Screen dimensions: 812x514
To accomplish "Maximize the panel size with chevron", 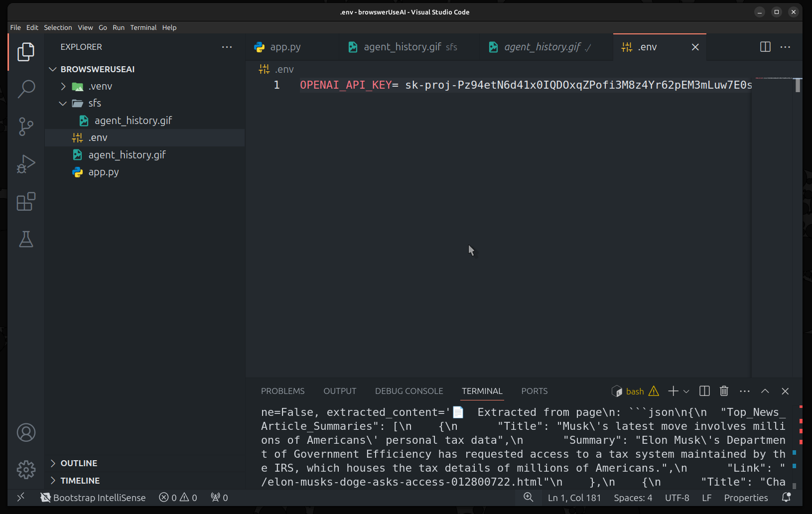I will (765, 391).
